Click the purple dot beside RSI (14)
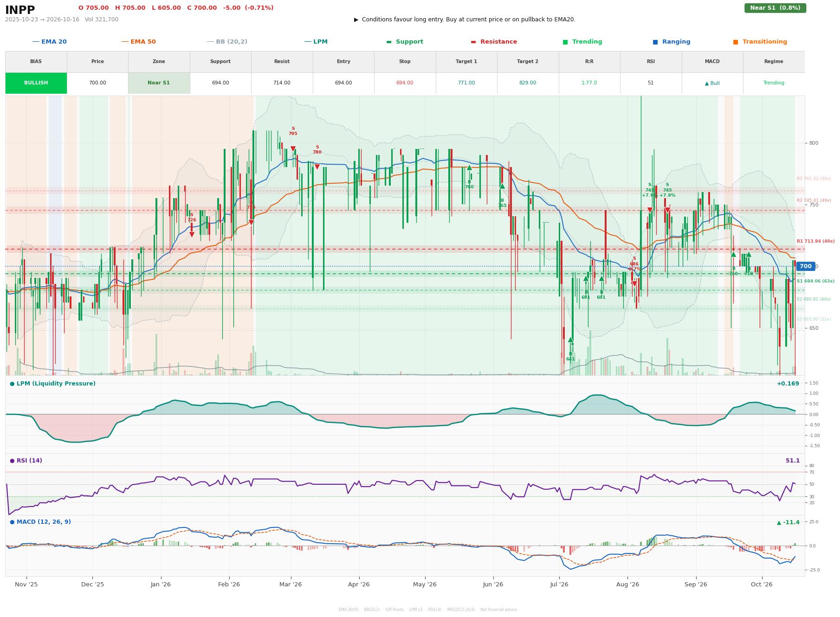Image resolution: width=840 pixels, height=617 pixels. (12, 461)
